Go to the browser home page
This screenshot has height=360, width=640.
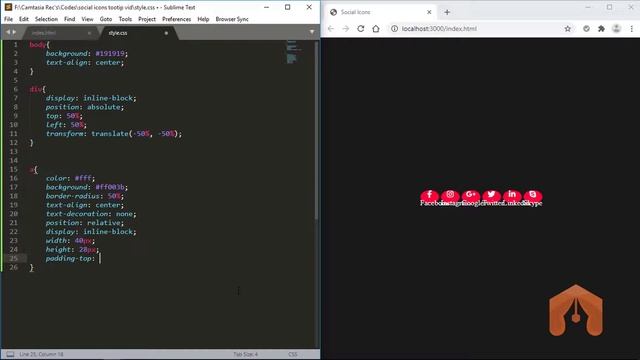click(x=376, y=29)
